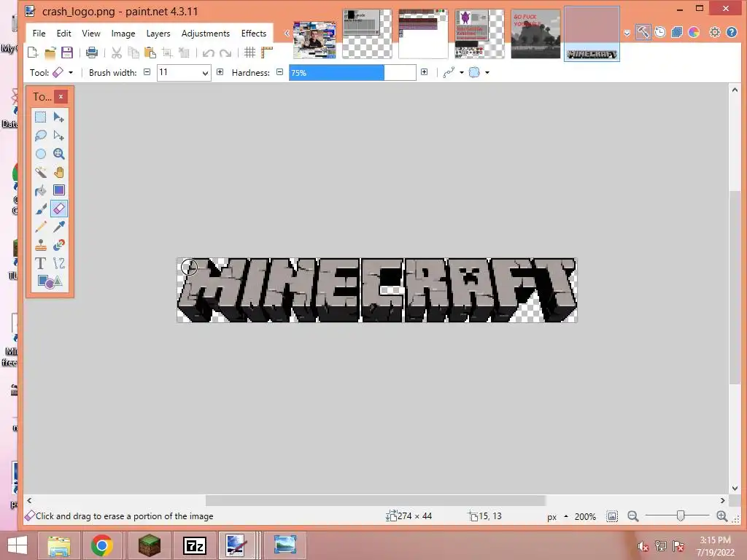Screen dimensions: 747x560
Task: Open Chrome from the taskbar
Action: pos(101,545)
